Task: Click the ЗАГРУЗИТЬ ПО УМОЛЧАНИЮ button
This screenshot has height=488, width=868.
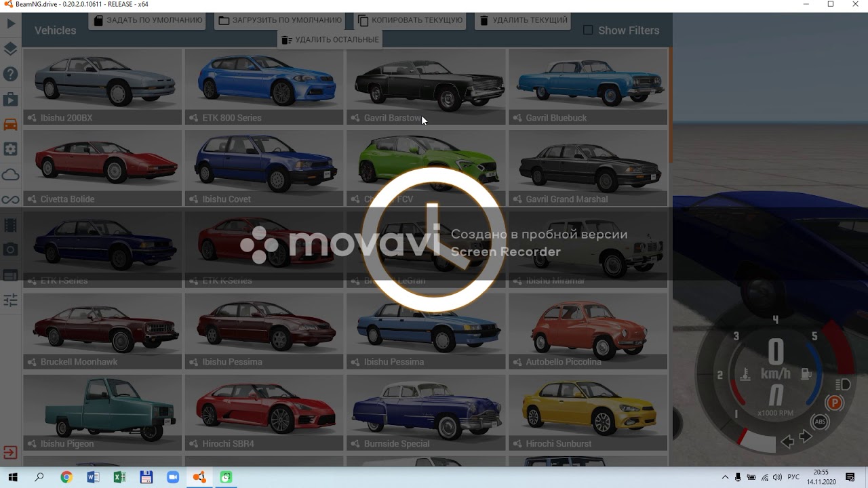Action: (x=280, y=20)
